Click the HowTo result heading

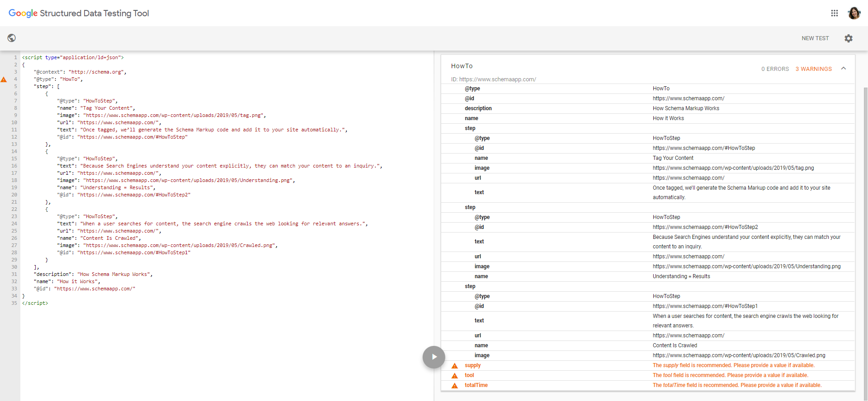click(462, 66)
